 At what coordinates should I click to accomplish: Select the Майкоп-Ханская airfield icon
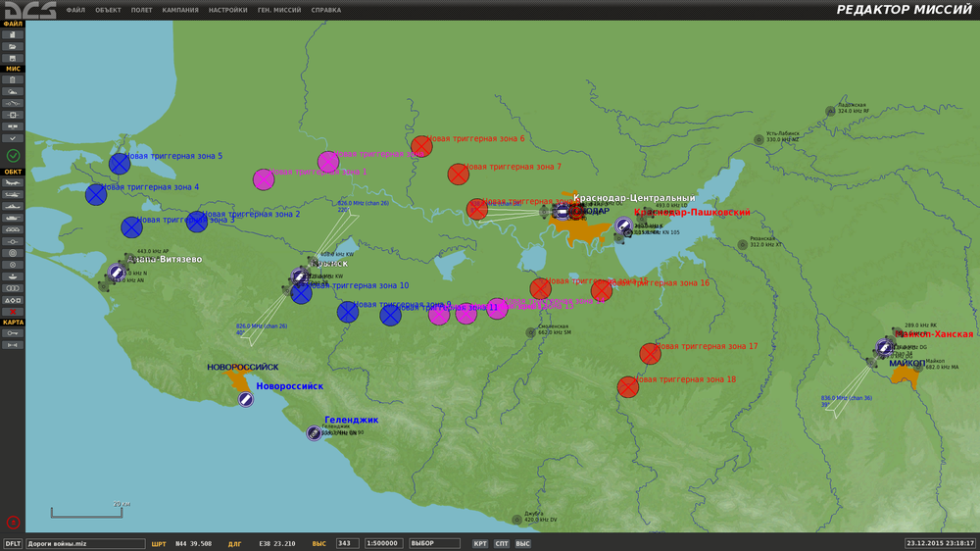(x=884, y=347)
